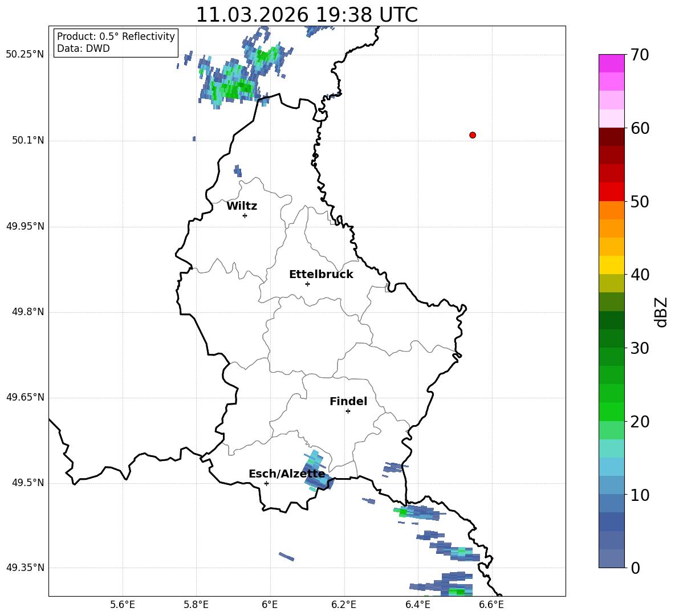Viewport: 675px width, 616px height.
Task: Click the magenta top swatch on the colorbar
Action: point(611,63)
